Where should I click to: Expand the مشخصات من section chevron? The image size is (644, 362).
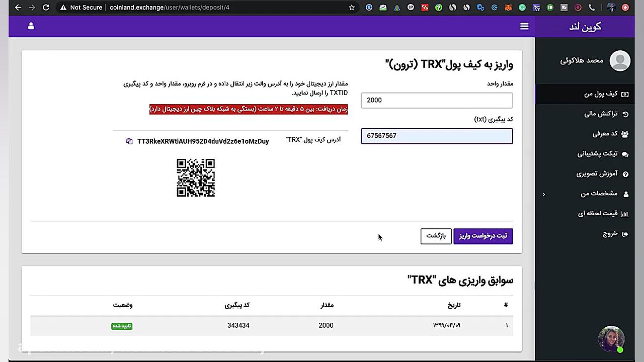click(x=543, y=194)
